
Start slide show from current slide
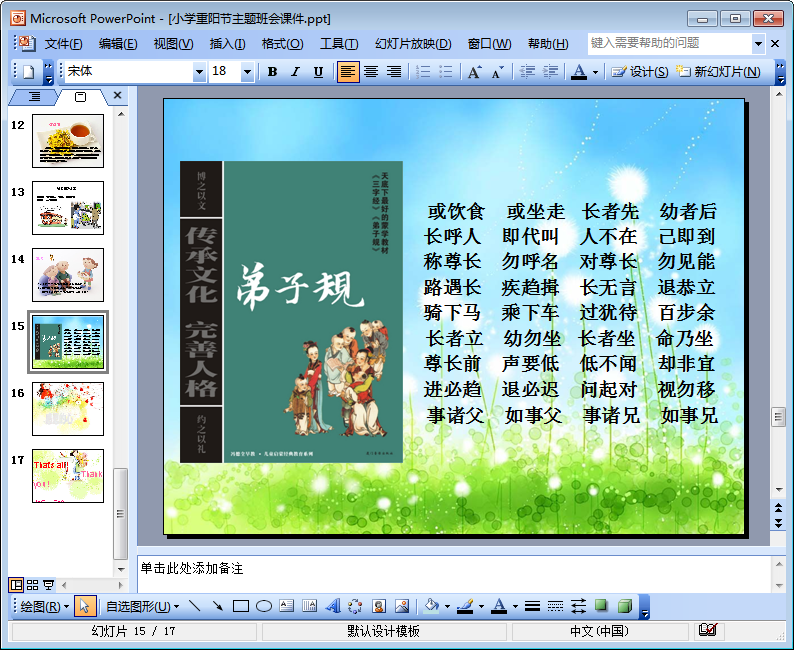point(49,585)
